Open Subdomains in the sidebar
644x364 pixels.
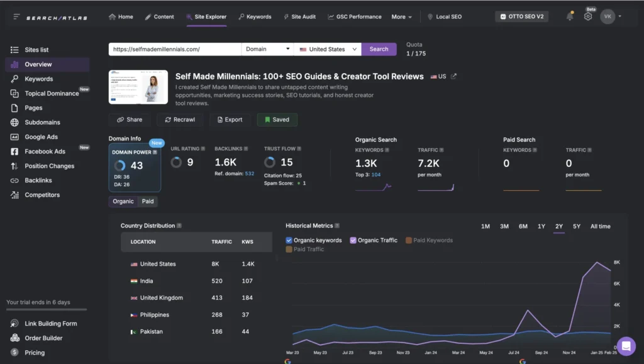42,122
